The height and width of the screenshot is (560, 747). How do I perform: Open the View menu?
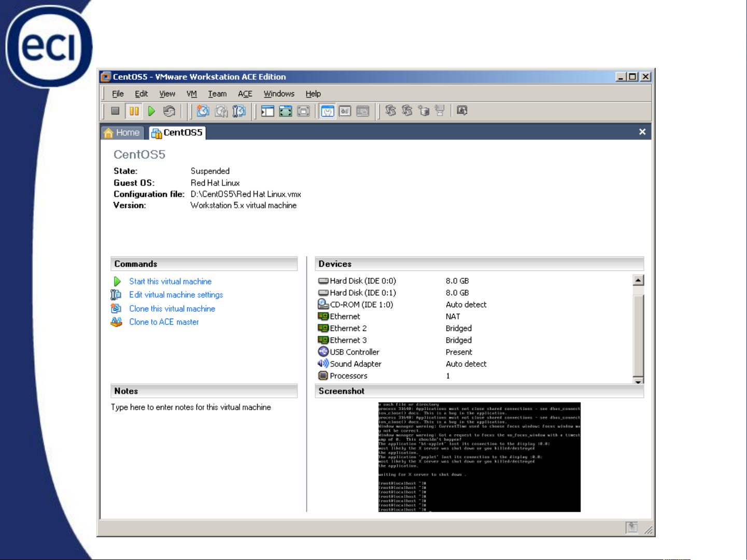(167, 94)
